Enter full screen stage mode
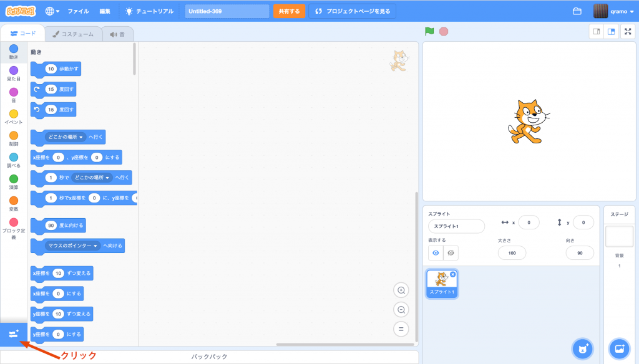Screen dimensions: 639x364 tap(627, 32)
